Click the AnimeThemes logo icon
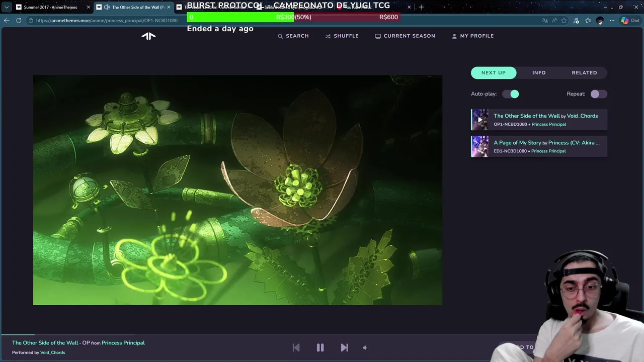 148,36
